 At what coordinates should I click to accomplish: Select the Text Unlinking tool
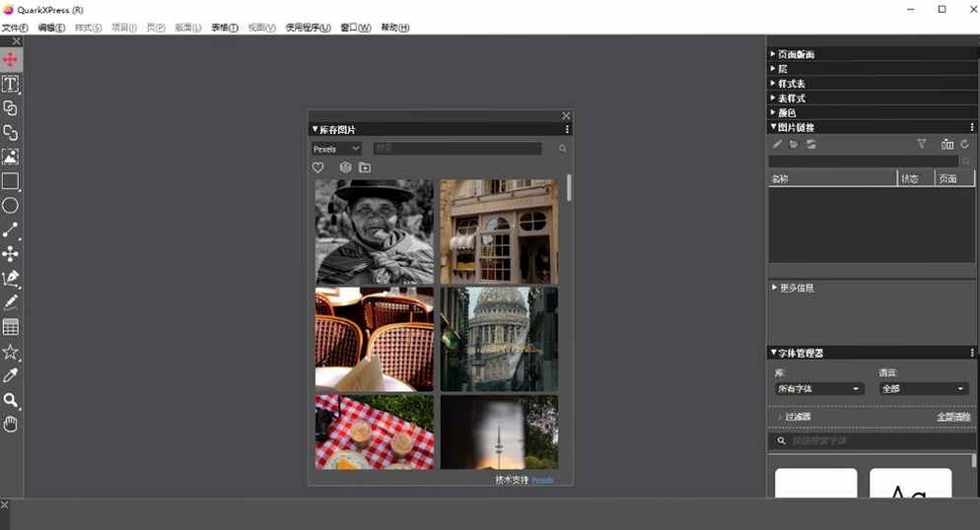coord(11,132)
